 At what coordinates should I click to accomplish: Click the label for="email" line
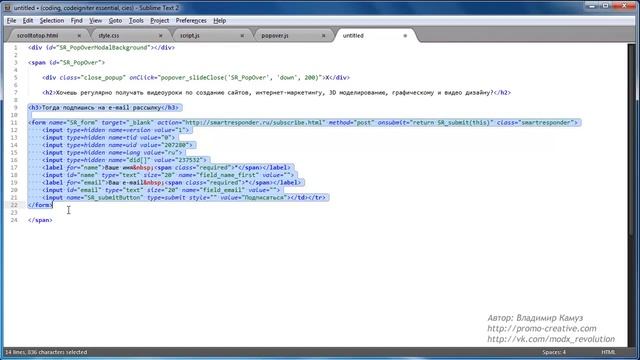point(171,182)
